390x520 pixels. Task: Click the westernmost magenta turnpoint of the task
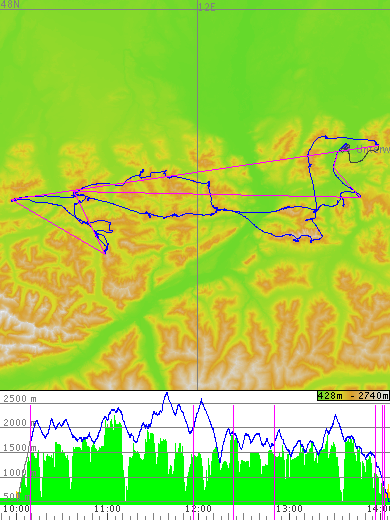click(x=13, y=200)
